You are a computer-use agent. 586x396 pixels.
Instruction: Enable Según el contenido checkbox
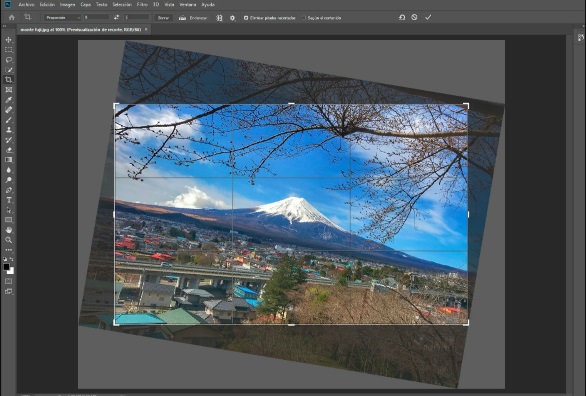(304, 18)
